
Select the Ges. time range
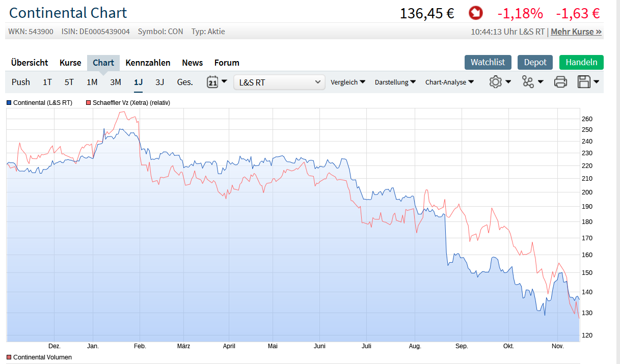(185, 82)
